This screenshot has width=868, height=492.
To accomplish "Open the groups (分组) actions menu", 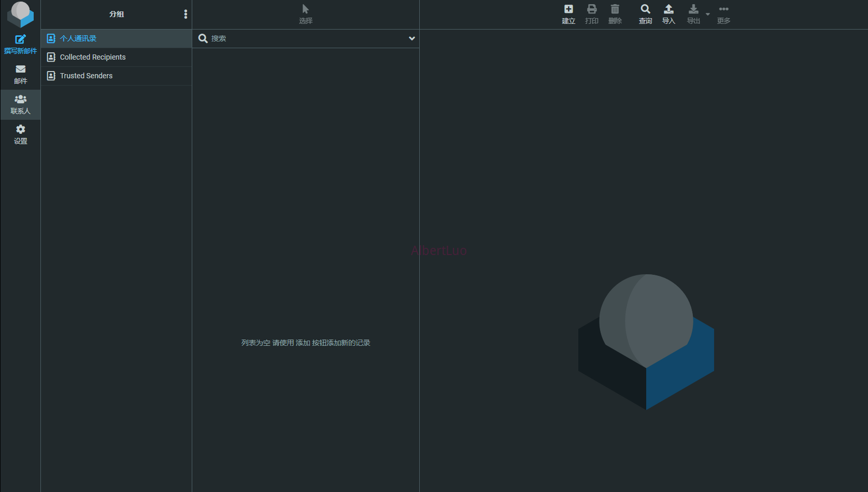I will coord(186,15).
